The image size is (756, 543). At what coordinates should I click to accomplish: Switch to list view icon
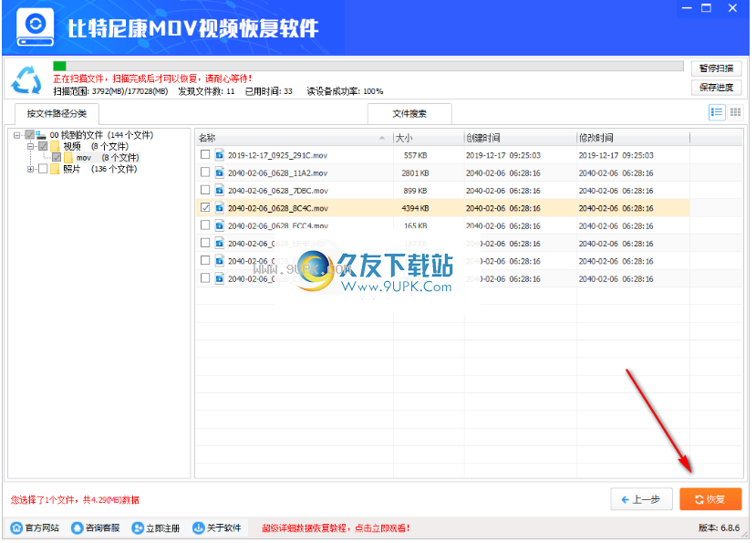click(x=717, y=112)
